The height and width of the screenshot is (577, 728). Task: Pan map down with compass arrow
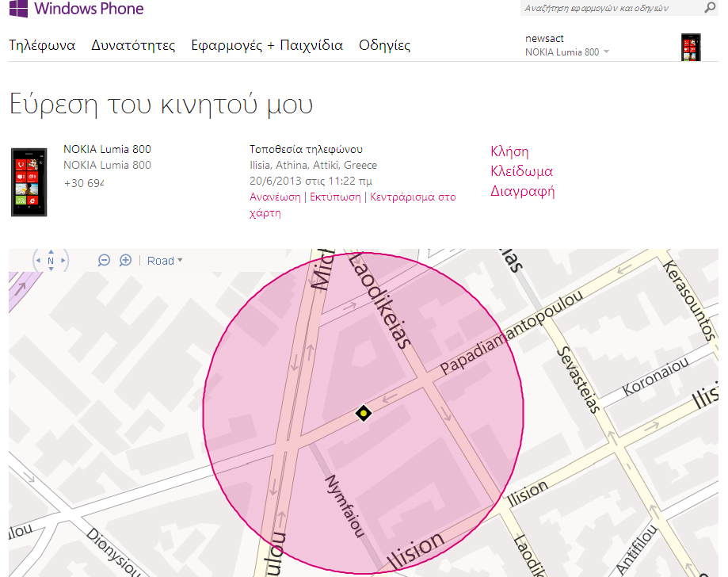click(x=51, y=269)
